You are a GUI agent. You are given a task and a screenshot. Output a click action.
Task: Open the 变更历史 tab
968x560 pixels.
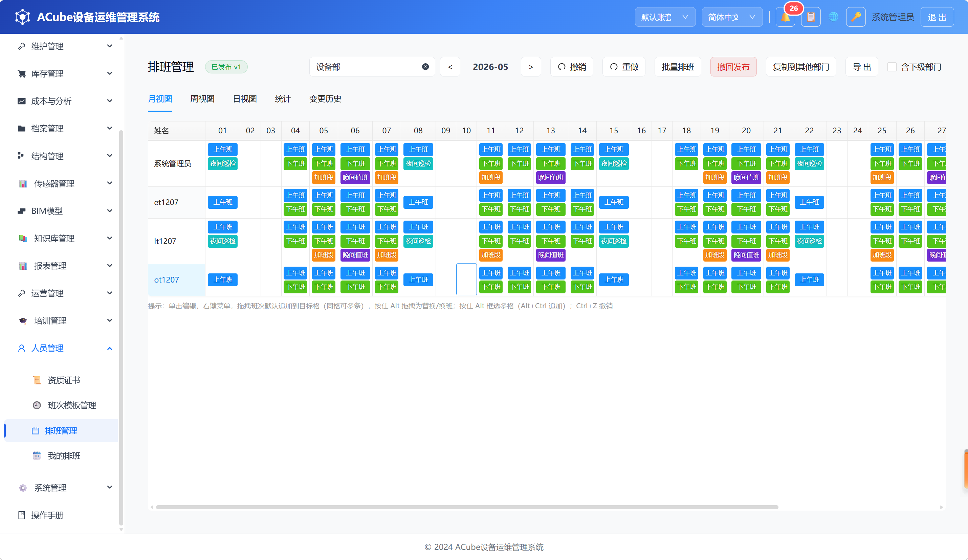click(325, 99)
